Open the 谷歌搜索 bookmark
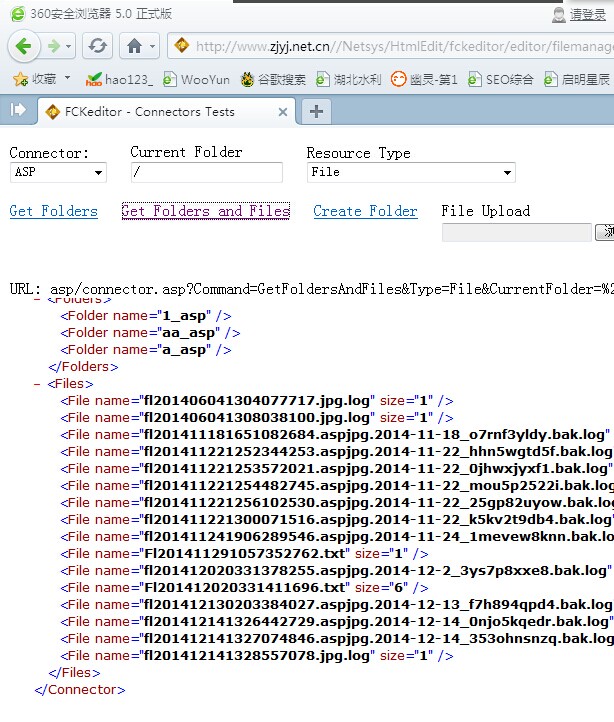The width and height of the screenshot is (614, 722). [x=273, y=80]
